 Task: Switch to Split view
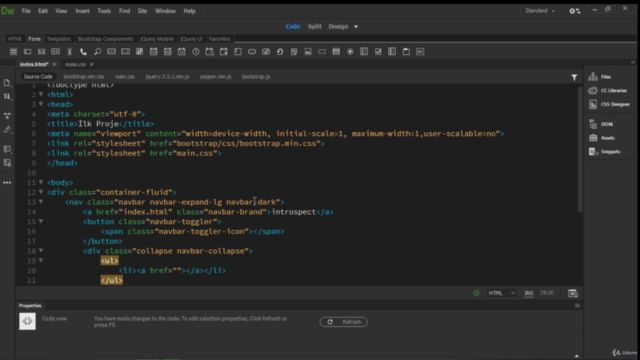314,27
